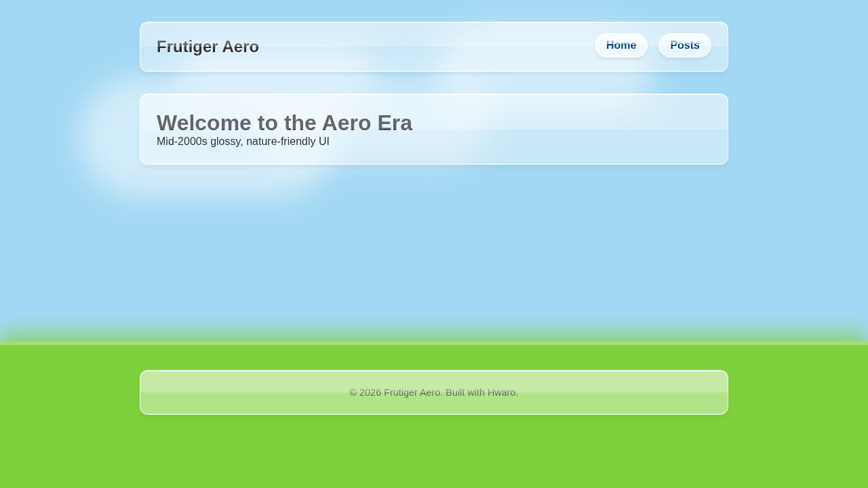Click the copyright text in the footer
The image size is (868, 488).
[433, 392]
